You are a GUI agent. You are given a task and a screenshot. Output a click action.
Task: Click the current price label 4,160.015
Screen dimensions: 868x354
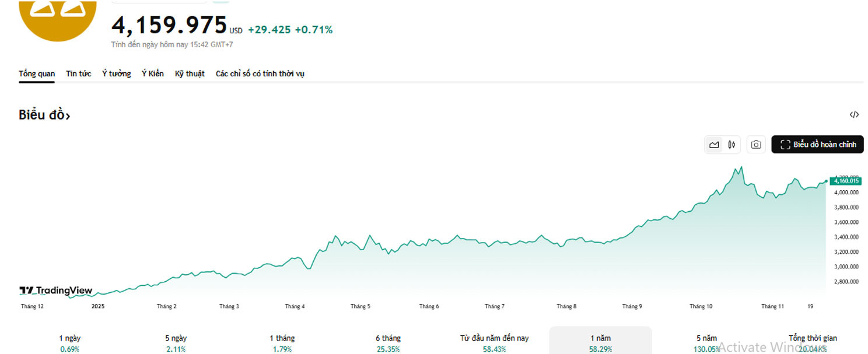(845, 181)
